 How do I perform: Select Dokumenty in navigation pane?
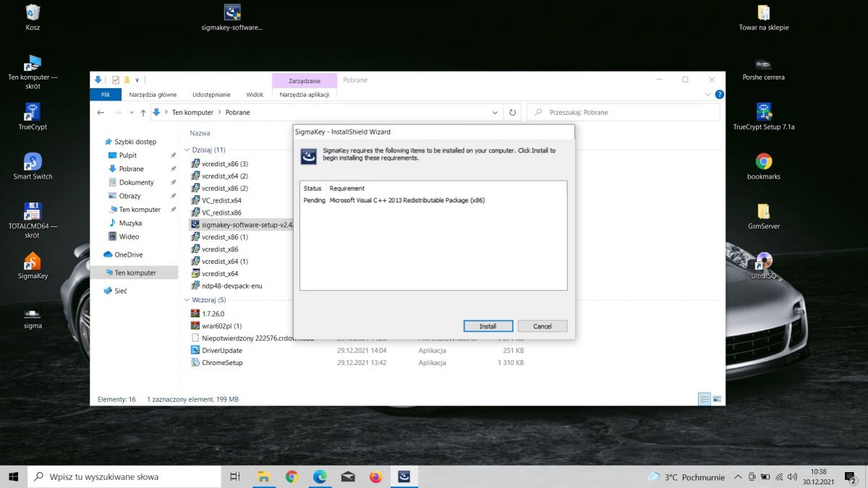pos(136,182)
